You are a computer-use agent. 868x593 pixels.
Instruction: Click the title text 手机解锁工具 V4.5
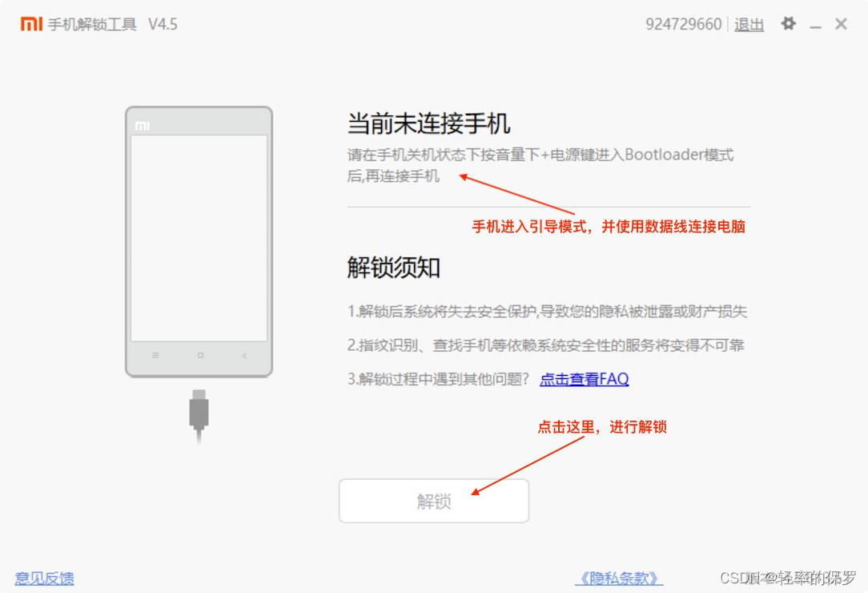click(112, 24)
